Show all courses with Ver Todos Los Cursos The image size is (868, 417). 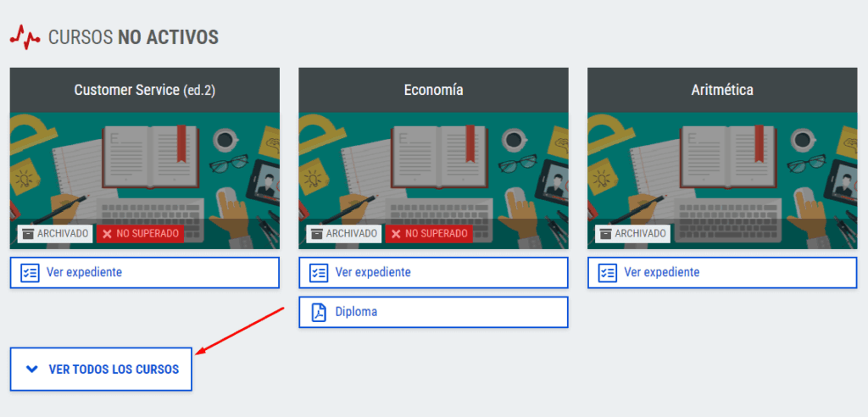pos(102,369)
